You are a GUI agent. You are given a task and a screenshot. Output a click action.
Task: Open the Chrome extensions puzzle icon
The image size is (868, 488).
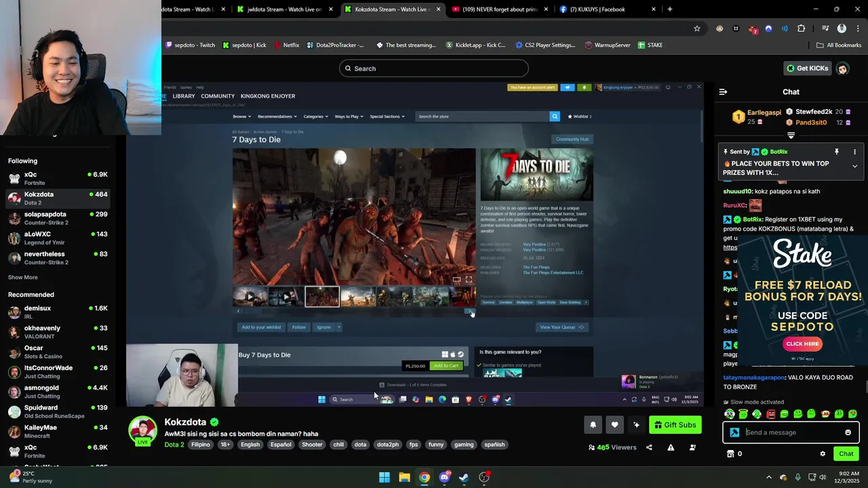801,28
